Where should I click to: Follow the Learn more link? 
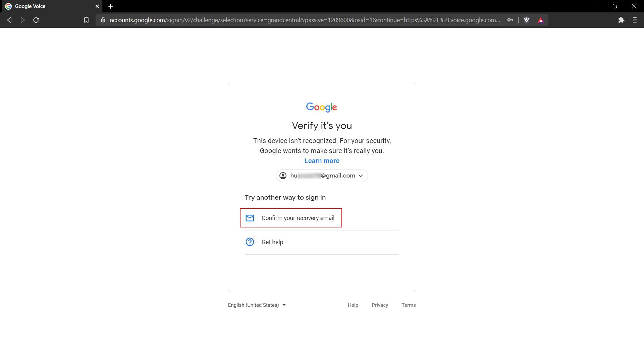pyautogui.click(x=322, y=161)
